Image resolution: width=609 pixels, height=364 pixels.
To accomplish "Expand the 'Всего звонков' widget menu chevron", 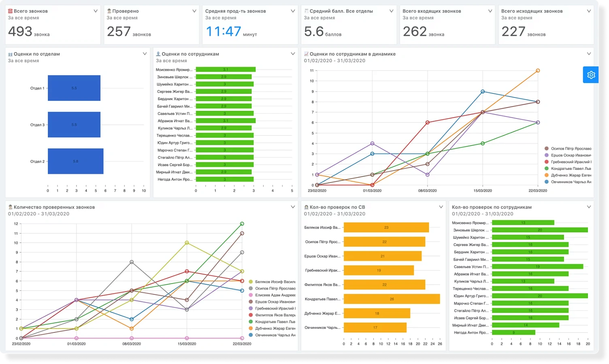I will coord(96,11).
